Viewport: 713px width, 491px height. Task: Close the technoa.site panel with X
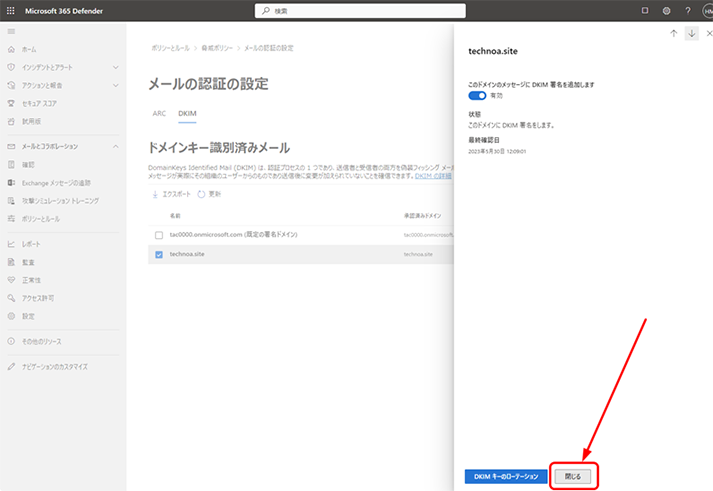click(x=709, y=33)
